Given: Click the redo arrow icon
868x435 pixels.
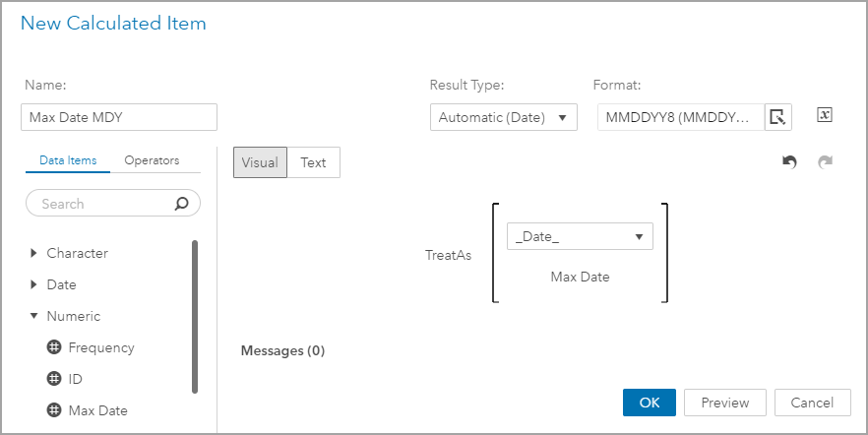Looking at the screenshot, I should tap(825, 162).
